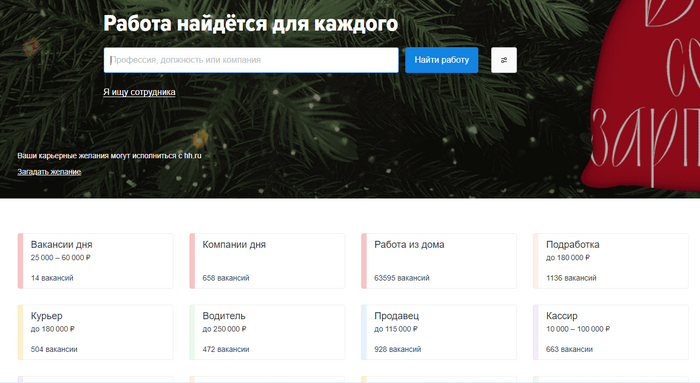Click the 63595 вакансий count text
Image resolution: width=700 pixels, height=383 pixels.
pyautogui.click(x=402, y=278)
